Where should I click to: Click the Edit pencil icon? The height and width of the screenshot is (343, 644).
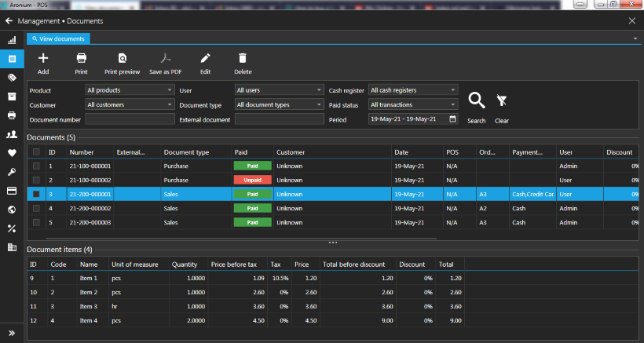[205, 59]
